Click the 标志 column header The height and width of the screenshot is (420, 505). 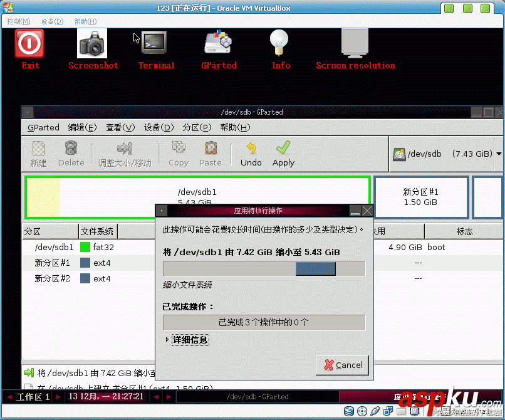(x=464, y=231)
